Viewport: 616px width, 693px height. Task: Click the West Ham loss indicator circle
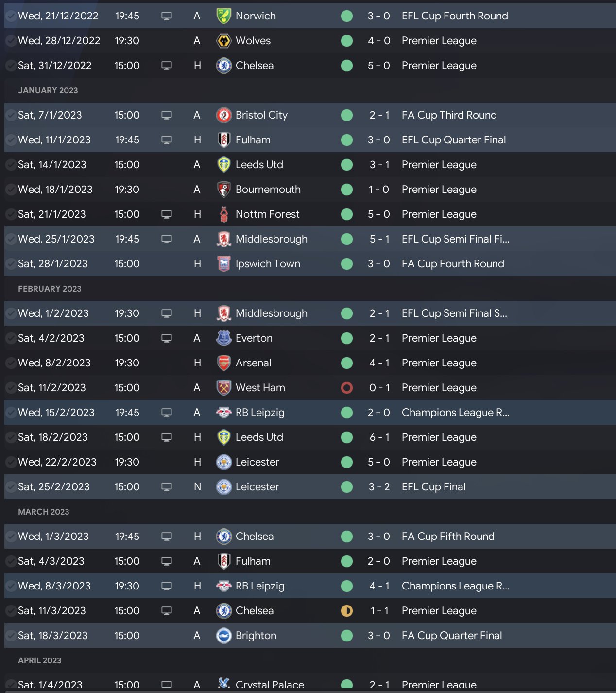pos(347,388)
